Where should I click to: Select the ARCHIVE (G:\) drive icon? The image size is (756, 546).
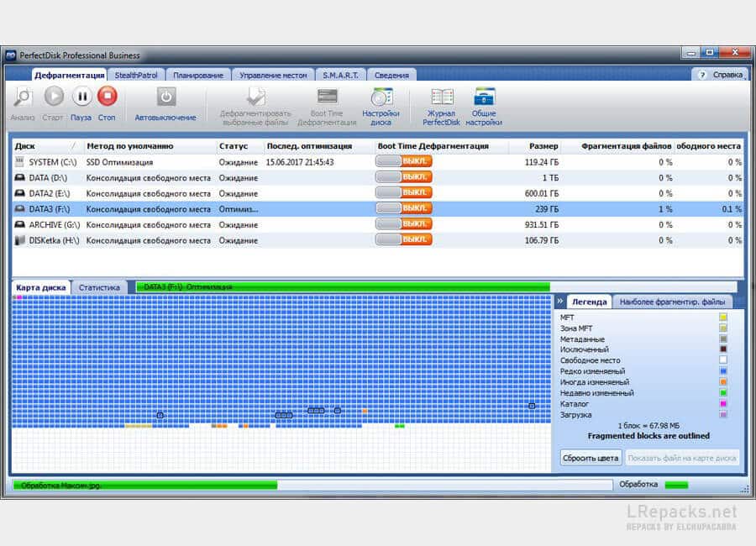coord(19,224)
